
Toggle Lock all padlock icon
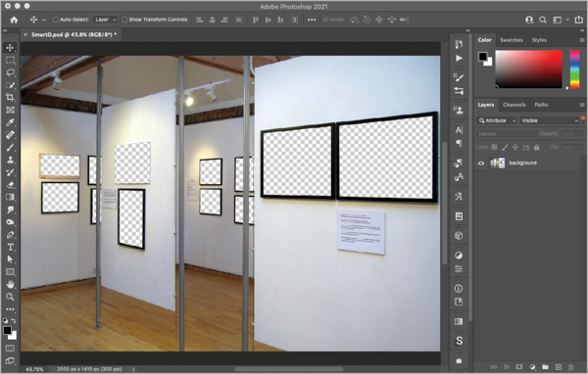pos(537,147)
